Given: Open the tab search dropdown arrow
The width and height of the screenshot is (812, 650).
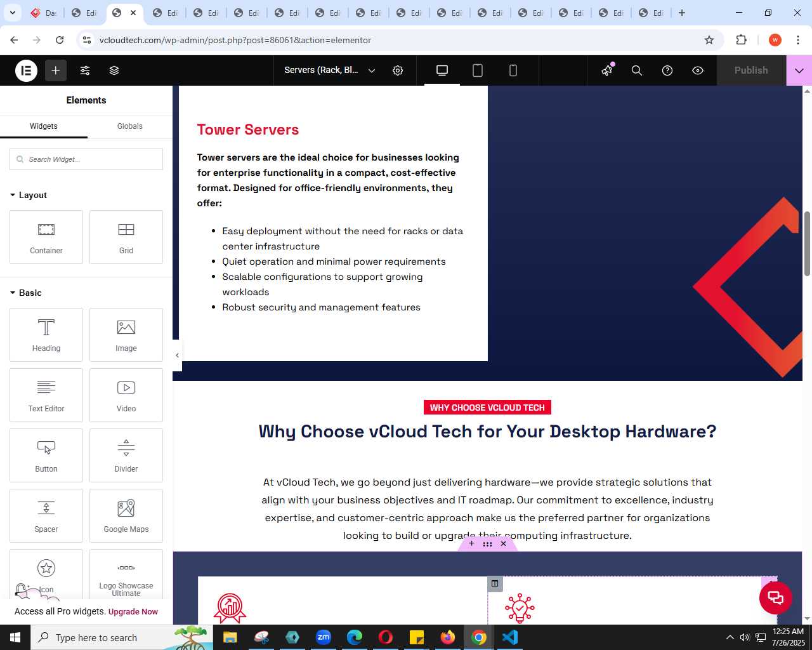Looking at the screenshot, I should [12, 13].
